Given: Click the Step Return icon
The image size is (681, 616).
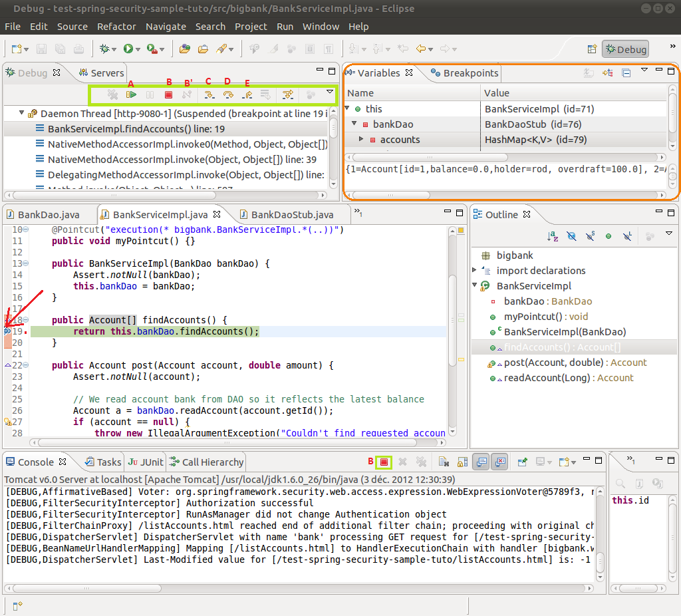Looking at the screenshot, I should tap(247, 95).
